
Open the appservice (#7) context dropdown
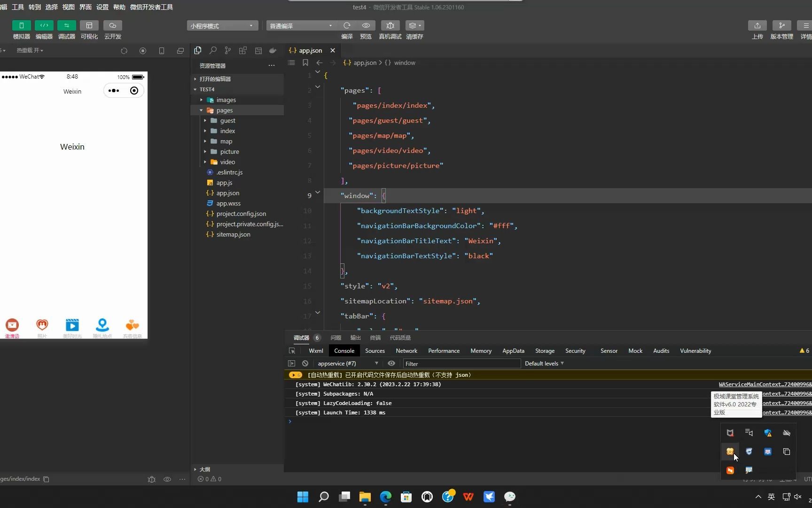(348, 363)
